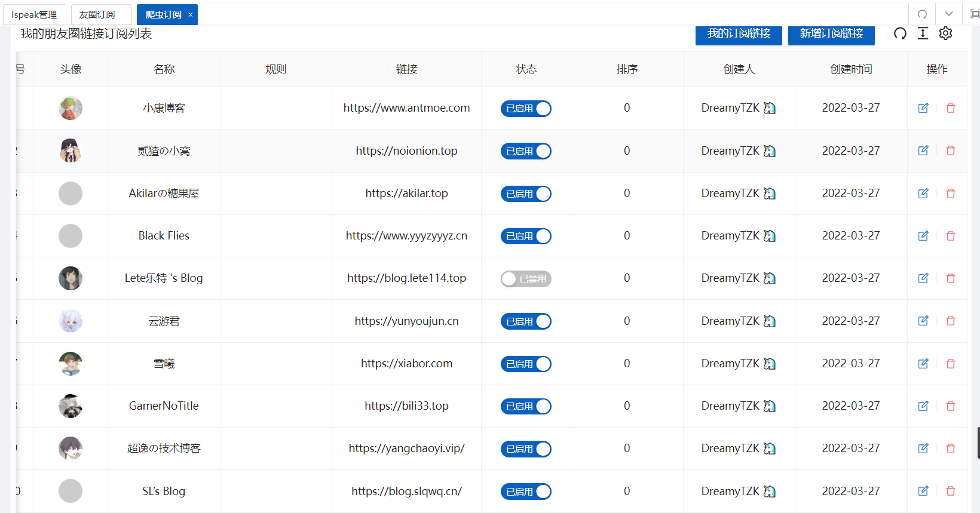Edit Akilarの糖果屋 subscription
The image size is (980, 513).
923,193
